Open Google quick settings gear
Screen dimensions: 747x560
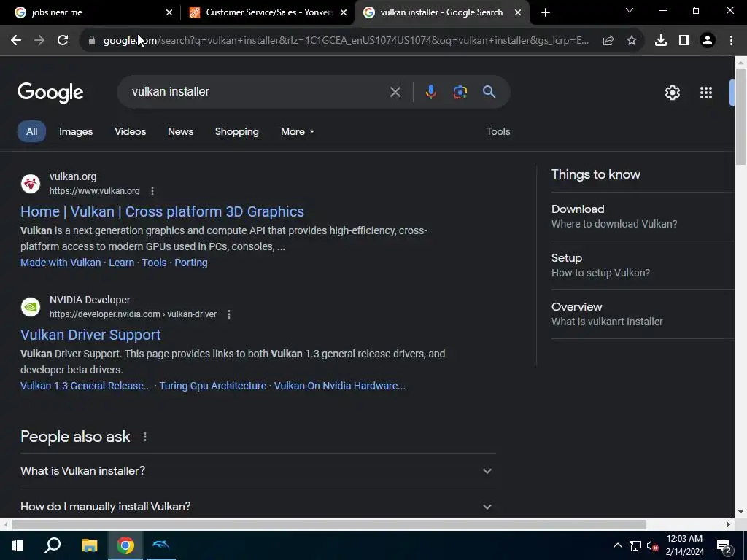pos(672,93)
